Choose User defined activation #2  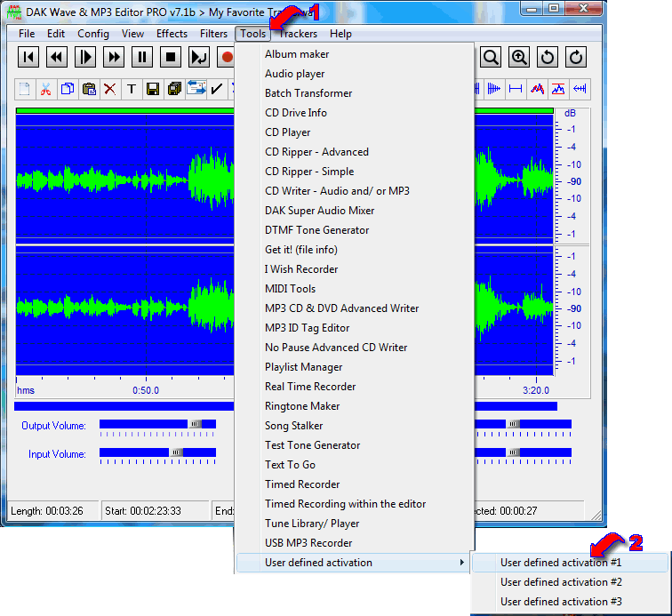[x=570, y=582]
